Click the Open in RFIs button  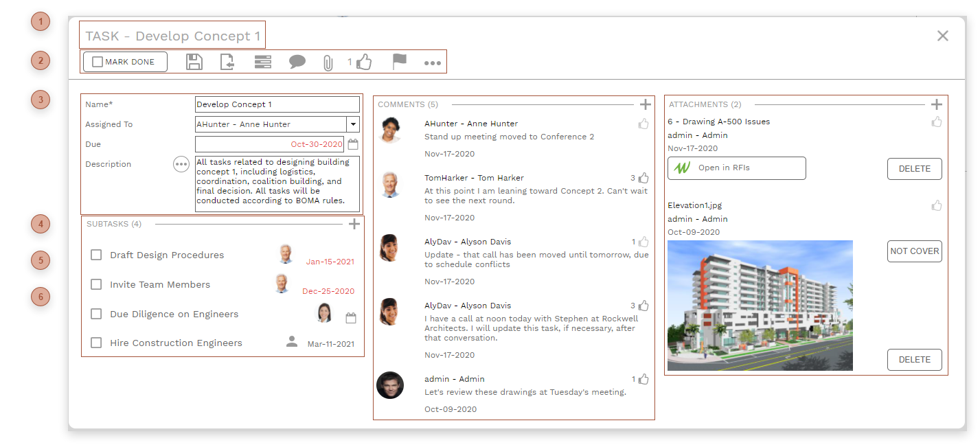tap(736, 168)
